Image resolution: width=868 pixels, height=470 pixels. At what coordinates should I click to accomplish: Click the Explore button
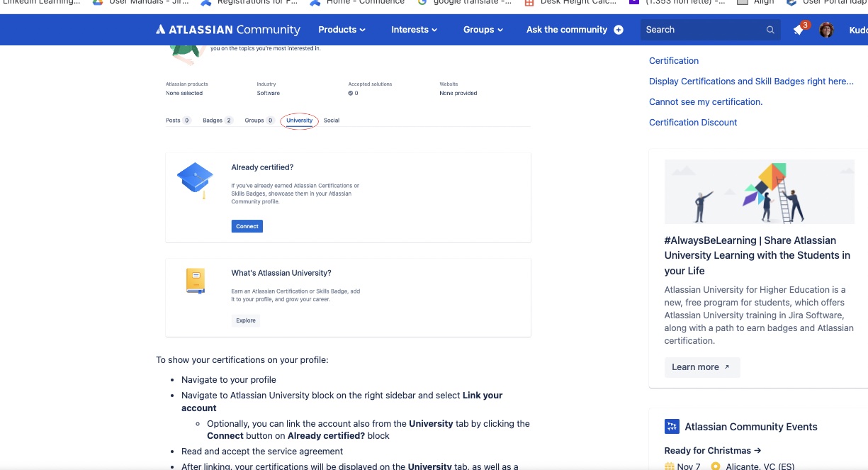[x=245, y=320]
